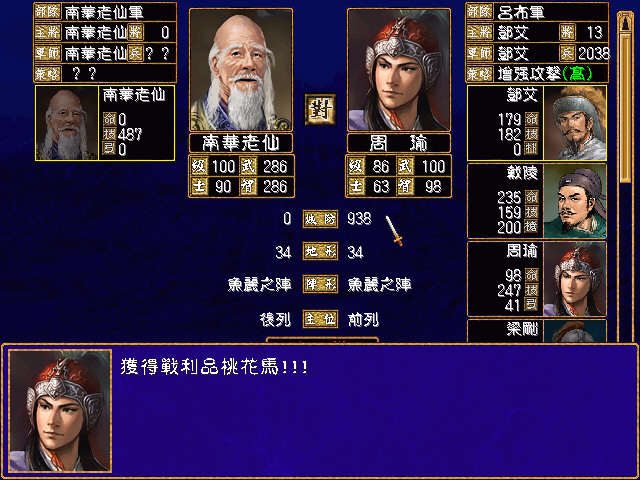Select 戴陵 entry in the army list
640x480 pixels.
pos(537,201)
